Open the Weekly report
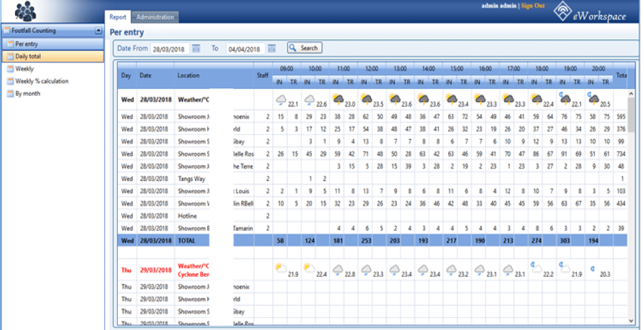 24,69
